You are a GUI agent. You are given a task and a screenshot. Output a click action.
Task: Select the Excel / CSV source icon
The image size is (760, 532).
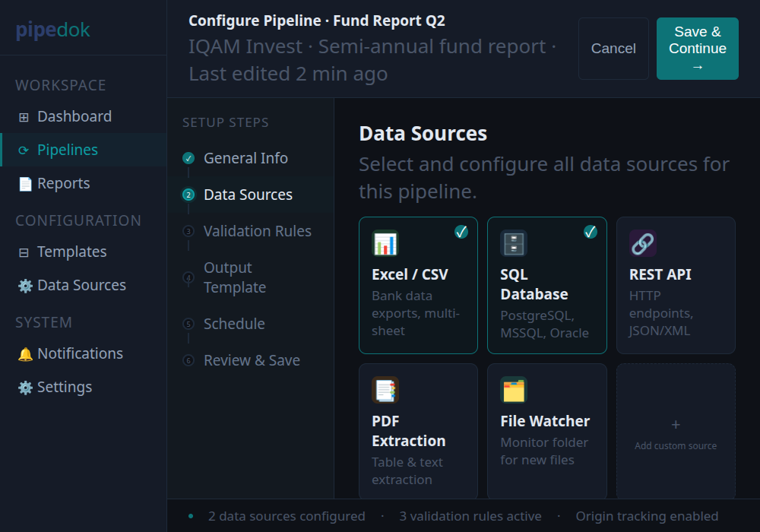(385, 243)
